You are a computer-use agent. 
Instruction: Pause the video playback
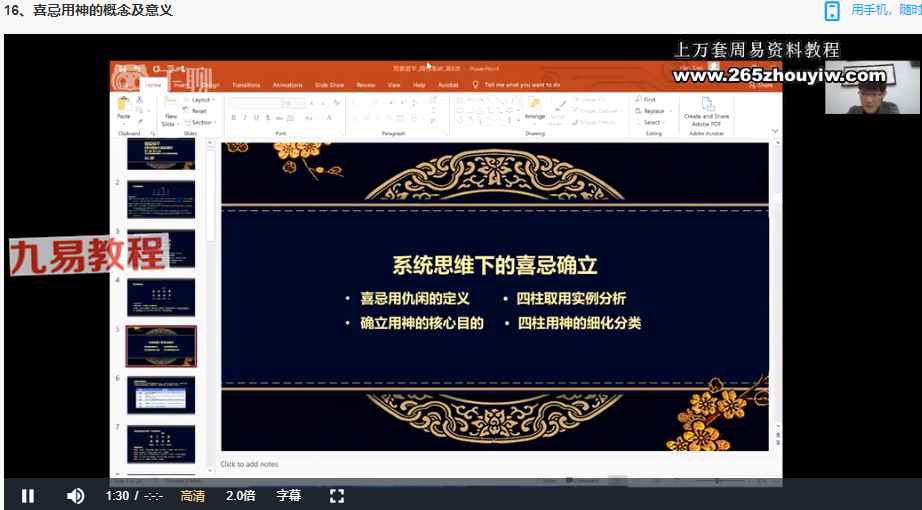click(28, 495)
